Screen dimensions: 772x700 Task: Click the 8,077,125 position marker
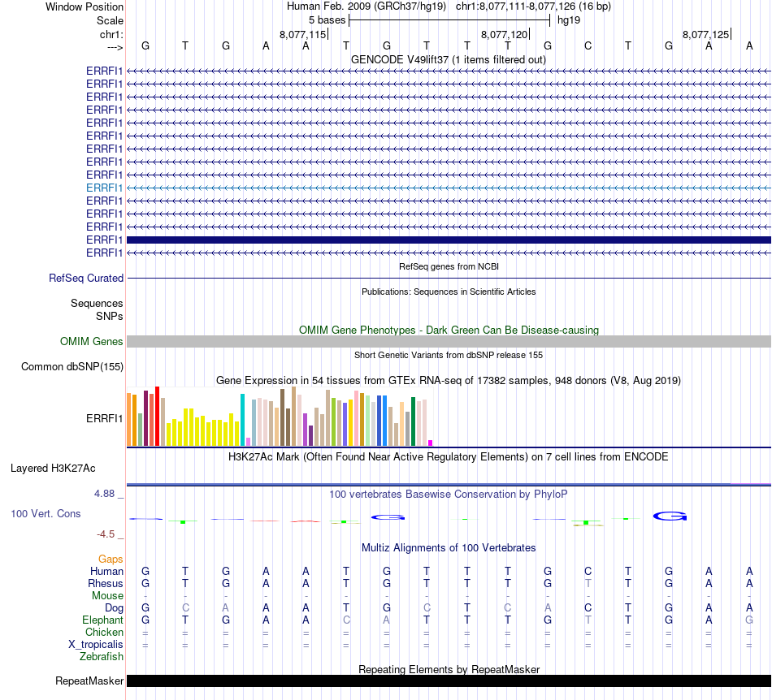tap(706, 34)
